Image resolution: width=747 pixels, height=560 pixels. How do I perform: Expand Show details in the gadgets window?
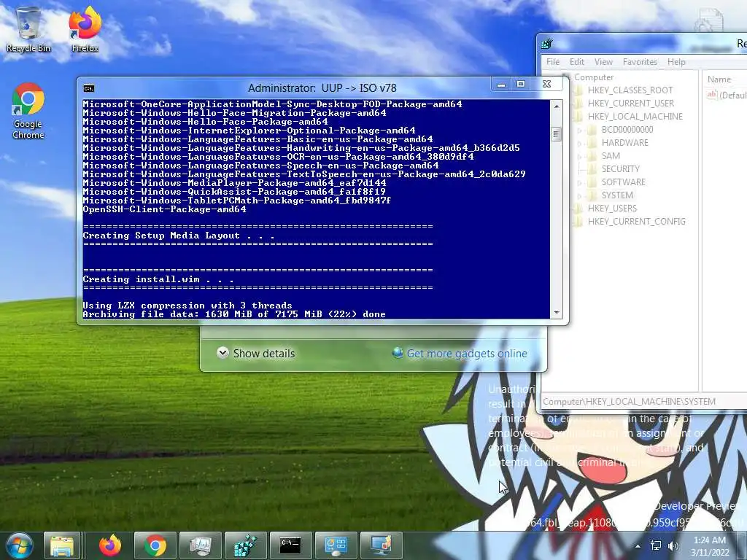[256, 354]
